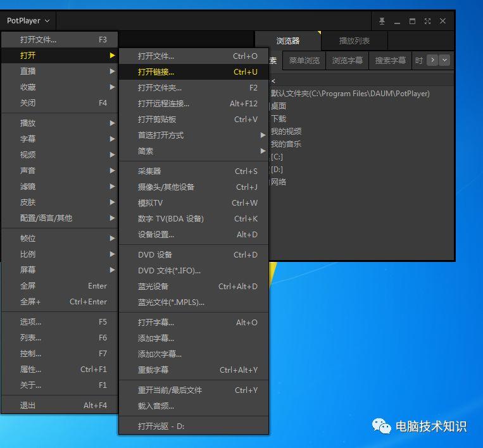Choose 退出 Alt+F4 menu item
The width and height of the screenshot is (483, 448).
60,406
